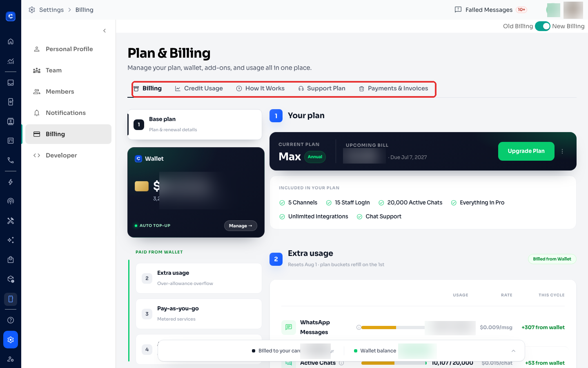588x368 pixels.
Task: Open the Payments & Invoices tab
Action: (394, 88)
